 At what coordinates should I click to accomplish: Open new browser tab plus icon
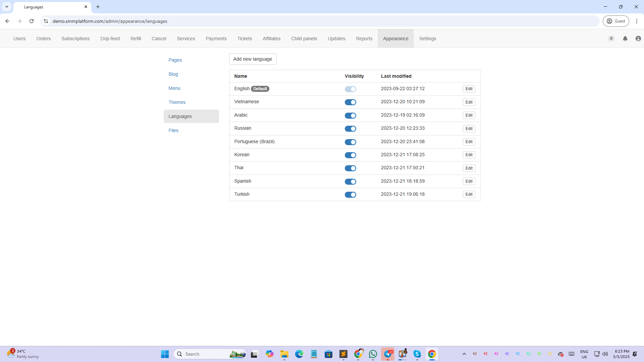click(98, 7)
